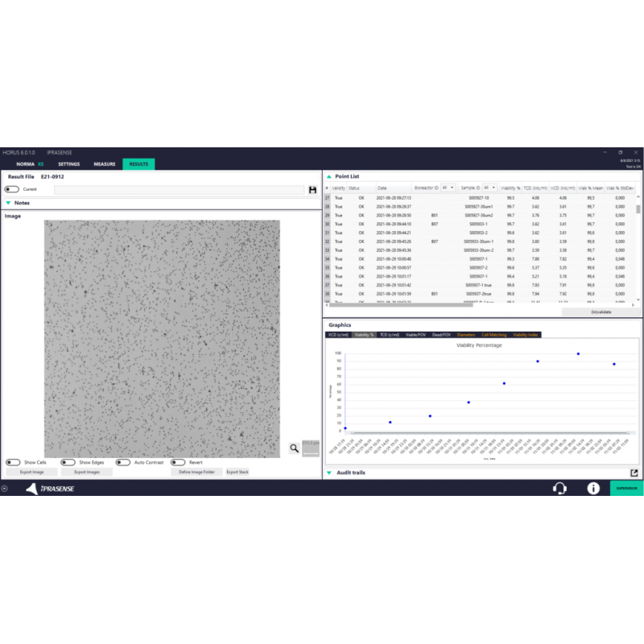Click the magnifier zoom icon on image
This screenshot has height=644, width=644.
click(x=294, y=448)
